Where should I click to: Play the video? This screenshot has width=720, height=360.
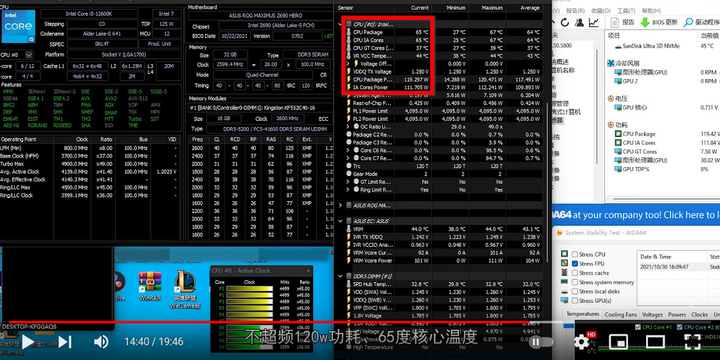28,341
